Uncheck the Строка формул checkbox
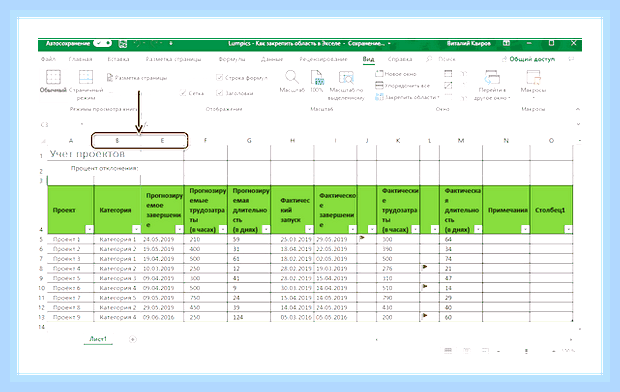Screen dimensions: 620x392 click(x=219, y=78)
